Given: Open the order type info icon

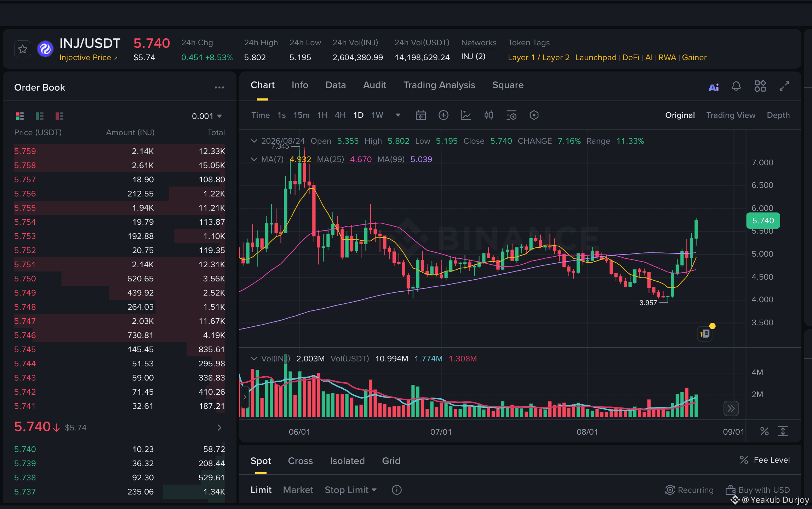Looking at the screenshot, I should tap(397, 490).
